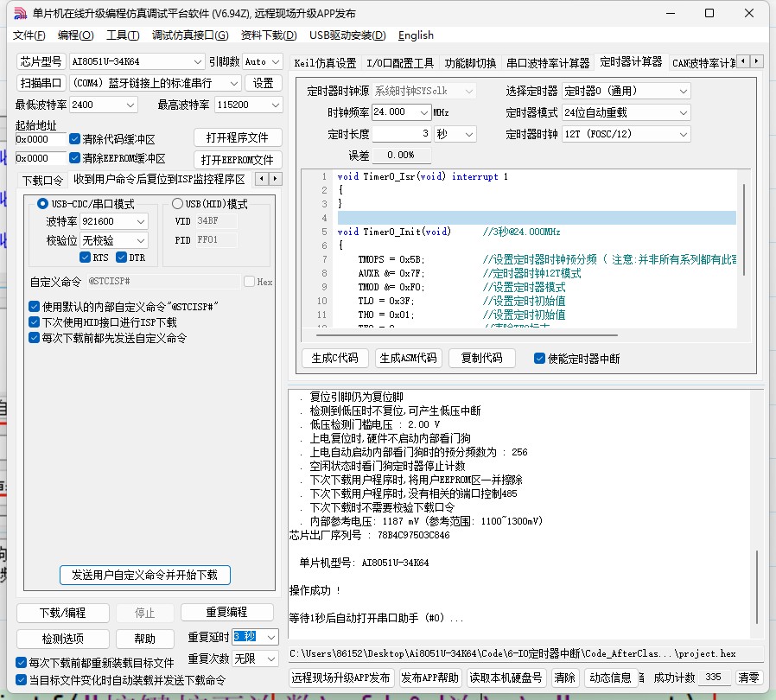
Task: Expand timer length unit 秒 dropdown
Action: point(469,134)
